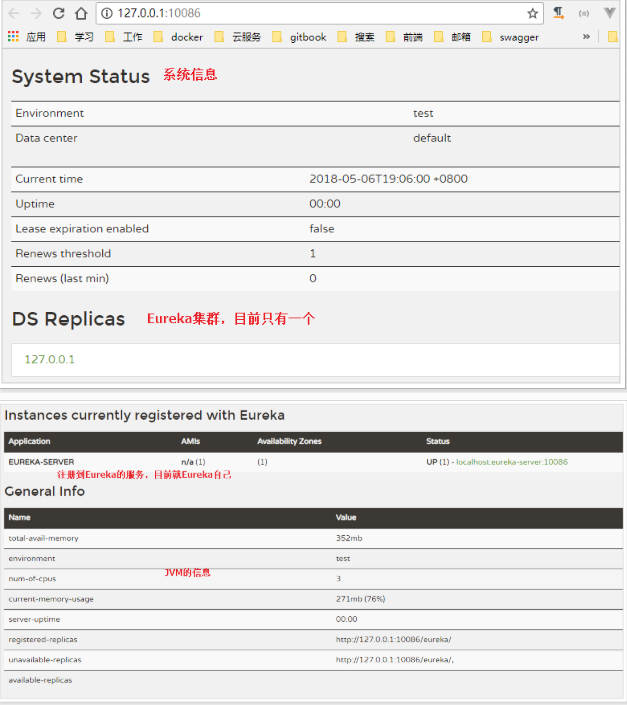Open the 前端 bookmark folder
The height and width of the screenshot is (705, 627).
click(404, 37)
